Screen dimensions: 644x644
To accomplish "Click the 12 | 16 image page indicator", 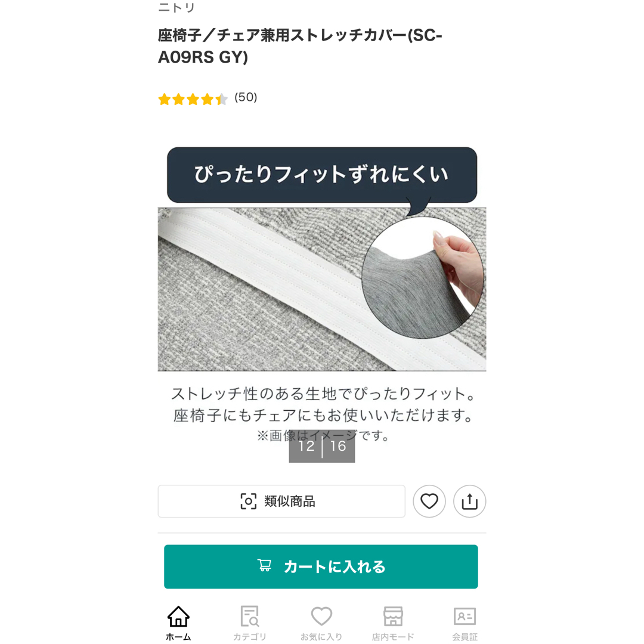I will click(321, 446).
